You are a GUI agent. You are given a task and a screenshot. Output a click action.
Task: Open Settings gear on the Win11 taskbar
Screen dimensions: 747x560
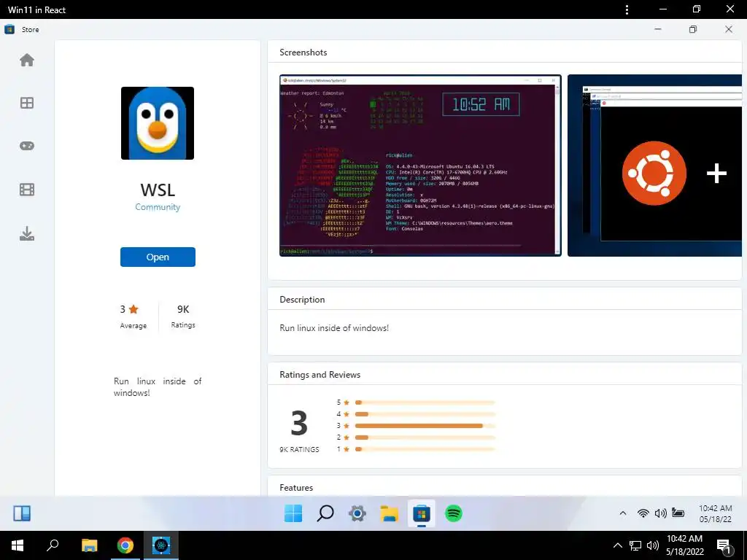357,513
